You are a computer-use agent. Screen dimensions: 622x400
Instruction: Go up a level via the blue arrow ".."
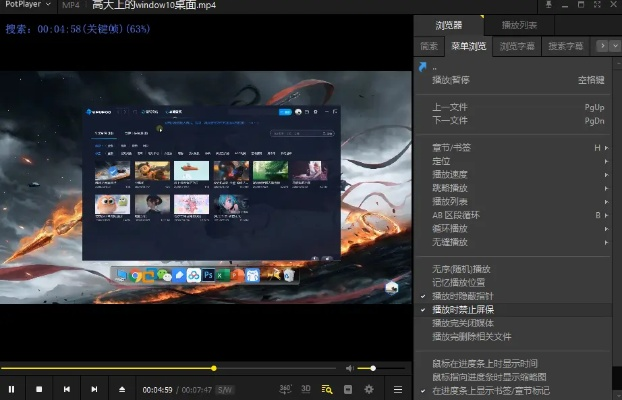(x=423, y=67)
